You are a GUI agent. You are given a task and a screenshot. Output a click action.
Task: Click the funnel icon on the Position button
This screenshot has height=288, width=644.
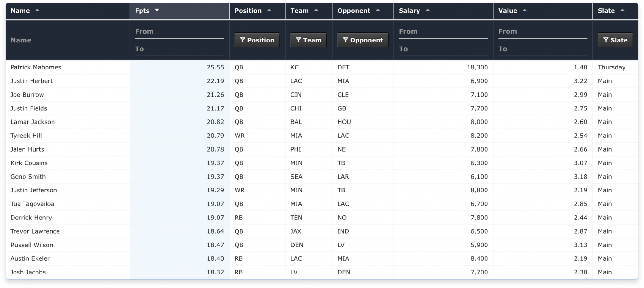tap(242, 40)
